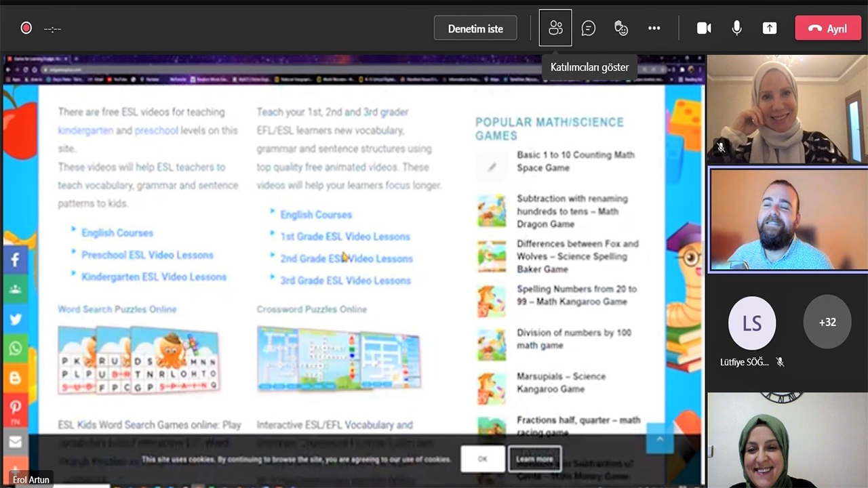This screenshot has height=488, width=868.
Task: Open Kindergarten ESL Video Lessons link
Action: pos(154,277)
